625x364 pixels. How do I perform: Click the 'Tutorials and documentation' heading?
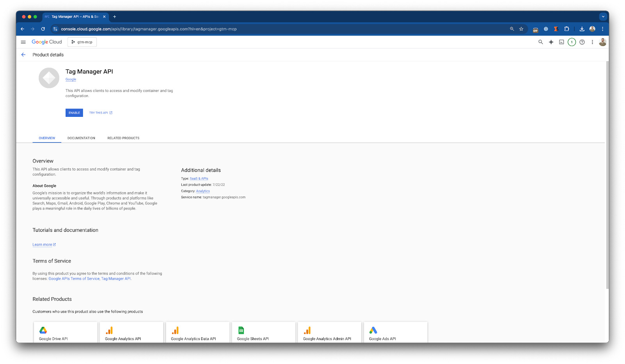[65, 230]
